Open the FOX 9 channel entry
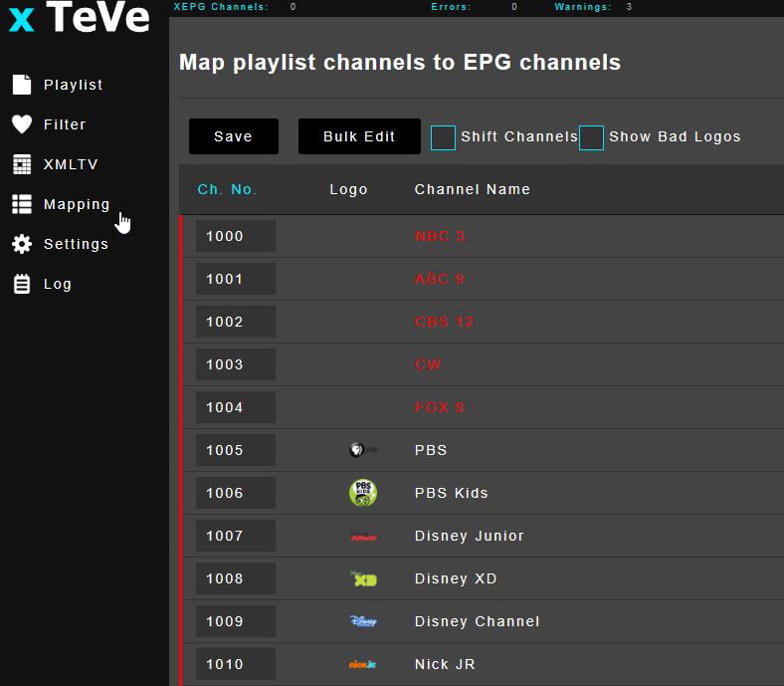The height and width of the screenshot is (686, 784). [x=440, y=407]
